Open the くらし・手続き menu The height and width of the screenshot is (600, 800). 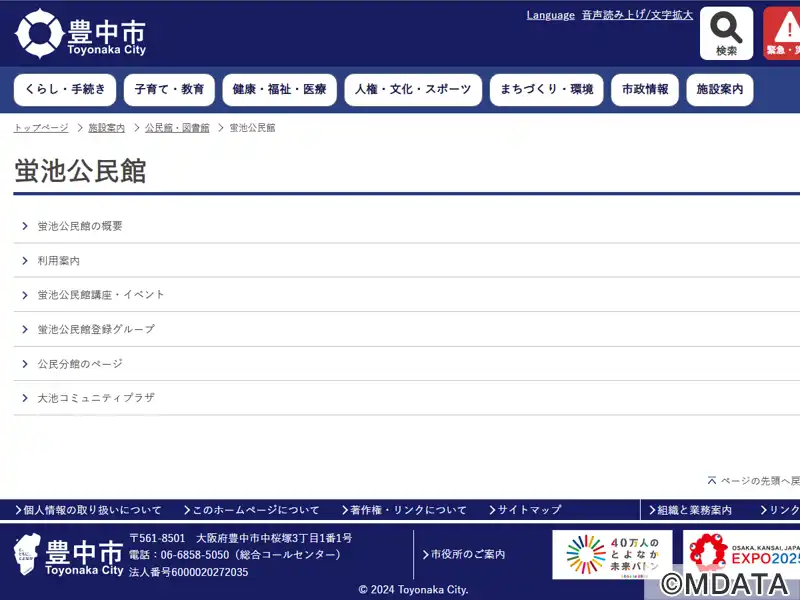[x=65, y=90]
